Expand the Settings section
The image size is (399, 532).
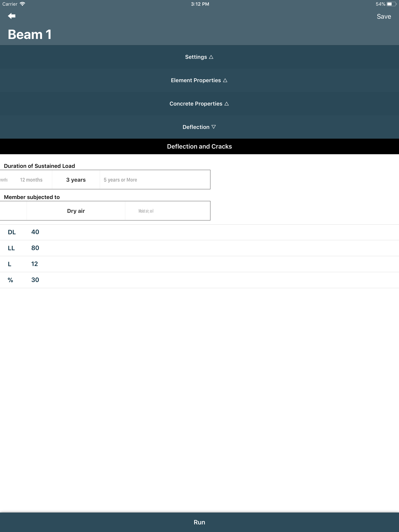199,57
